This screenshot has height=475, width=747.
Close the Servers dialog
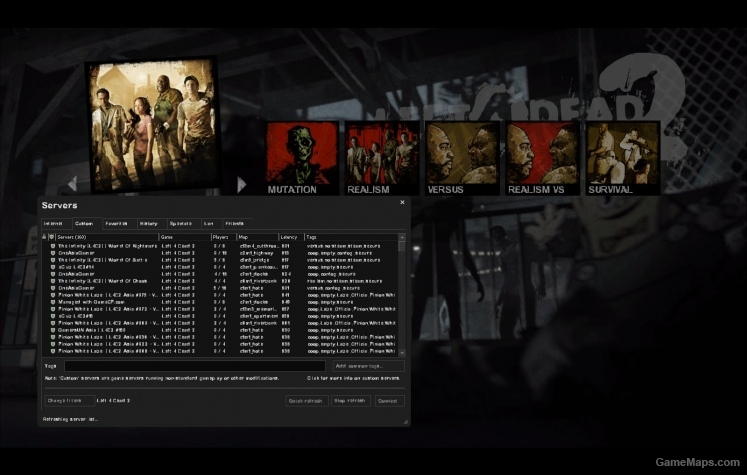point(402,202)
